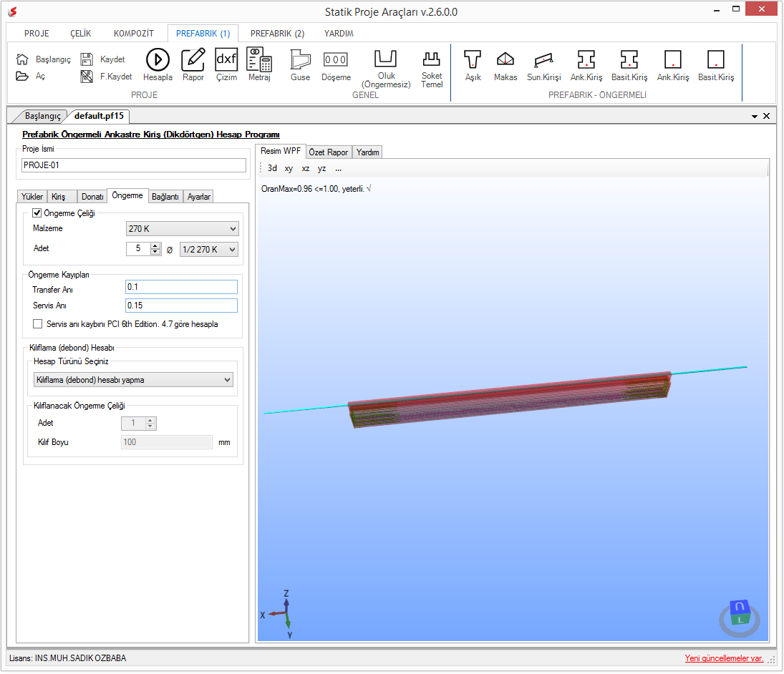784x674 pixels.
Task: Open the Yardım tab beside Özet Rapor
Action: tap(367, 152)
